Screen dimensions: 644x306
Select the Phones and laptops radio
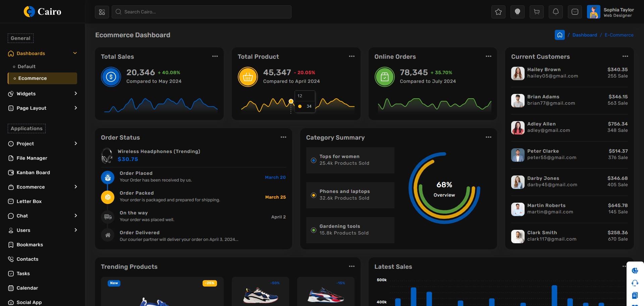pyautogui.click(x=314, y=195)
